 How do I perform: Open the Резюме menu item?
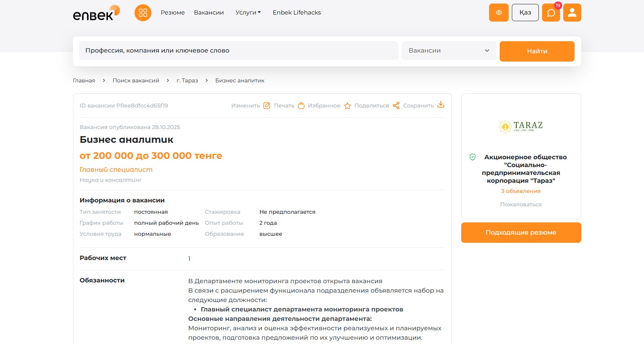tap(173, 13)
